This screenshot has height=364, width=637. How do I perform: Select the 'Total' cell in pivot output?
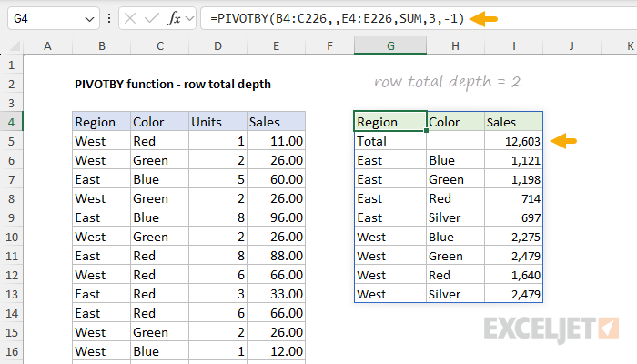(390, 141)
